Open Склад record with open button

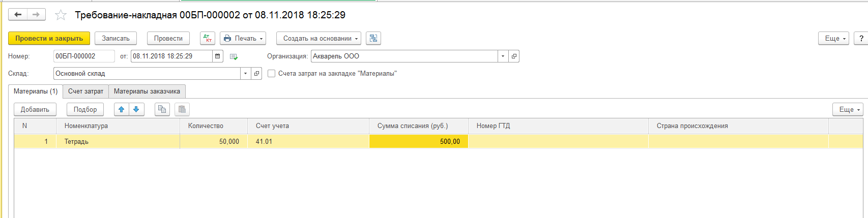click(256, 74)
